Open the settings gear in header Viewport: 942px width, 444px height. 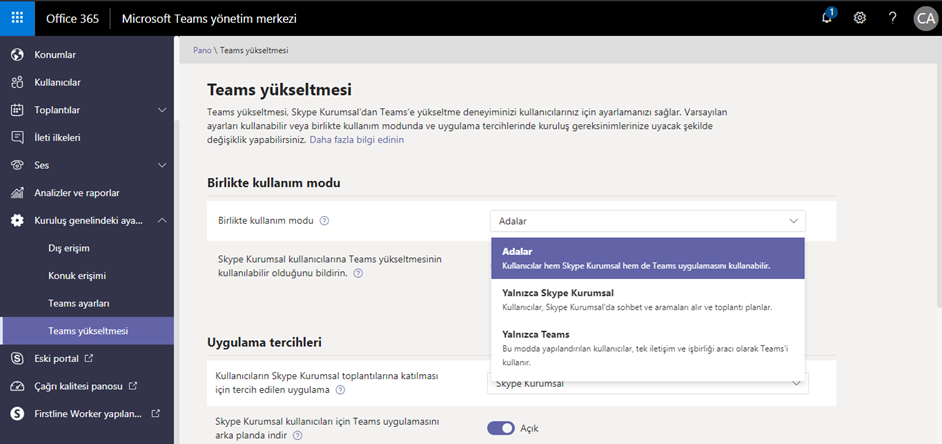click(860, 18)
